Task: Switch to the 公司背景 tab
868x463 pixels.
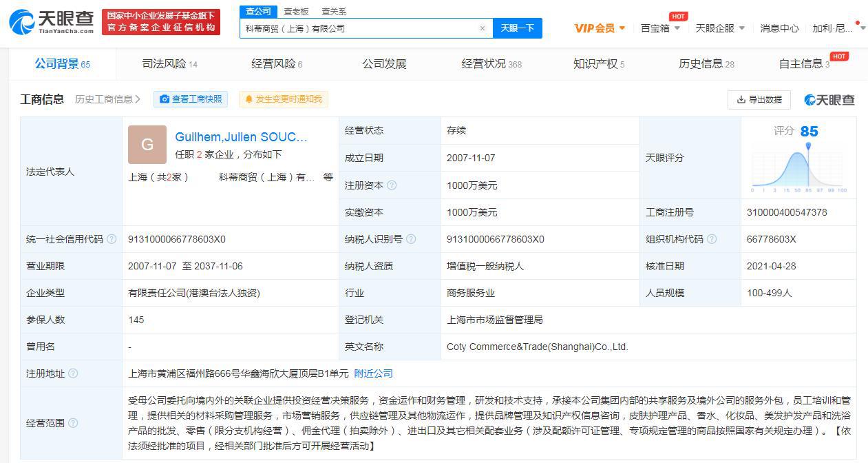Action: 63,64
